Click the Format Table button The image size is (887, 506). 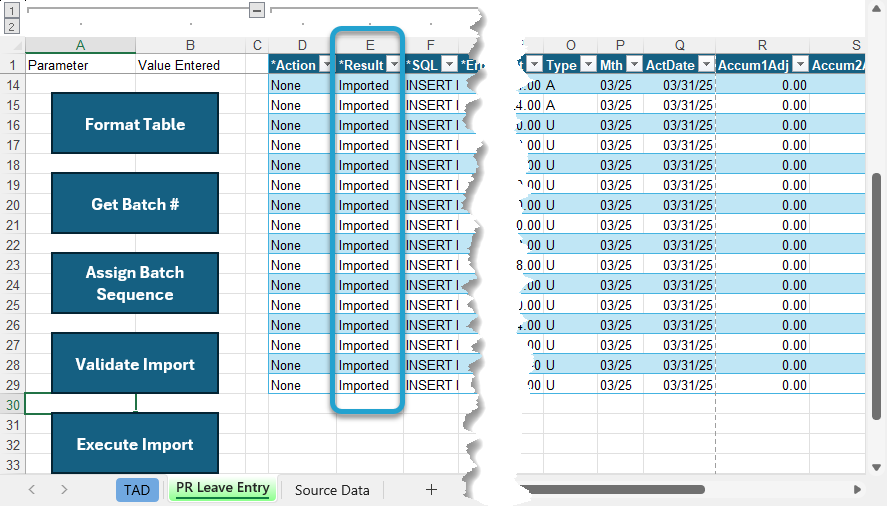click(135, 123)
